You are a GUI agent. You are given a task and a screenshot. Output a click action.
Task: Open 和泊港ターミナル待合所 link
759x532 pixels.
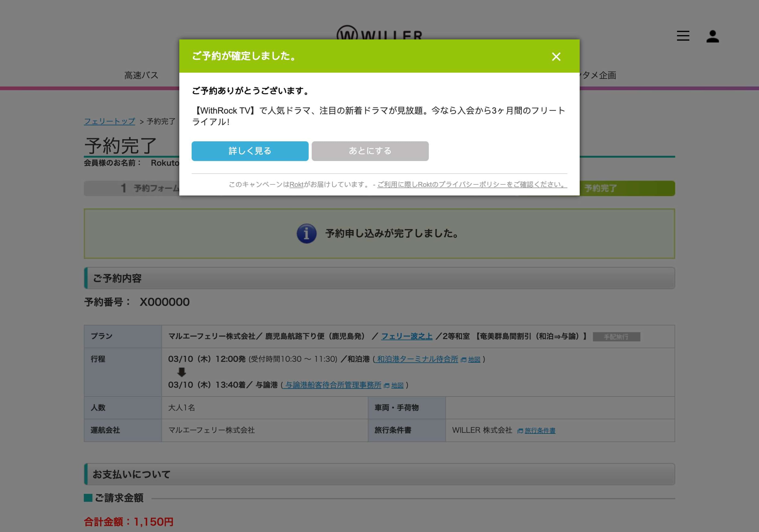point(417,359)
